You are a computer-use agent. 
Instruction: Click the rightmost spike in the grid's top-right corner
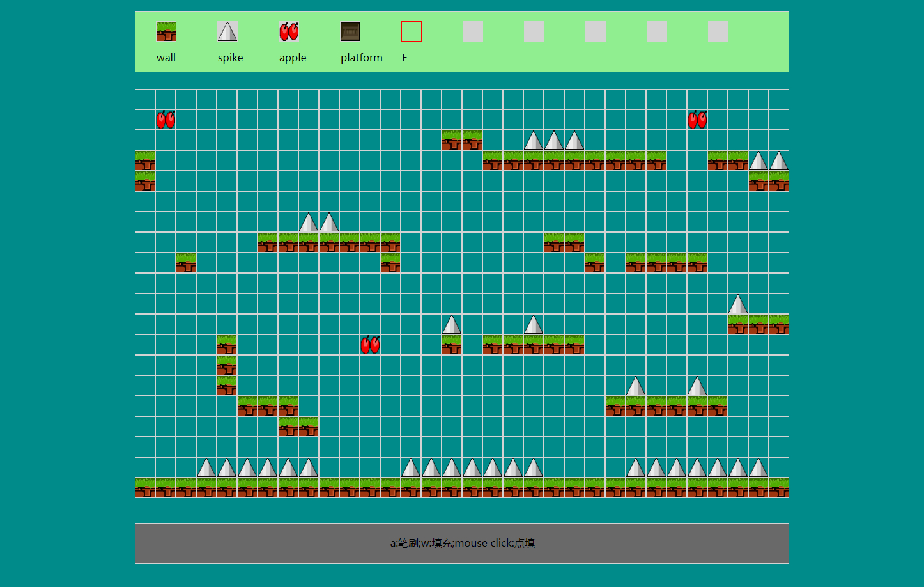point(779,160)
